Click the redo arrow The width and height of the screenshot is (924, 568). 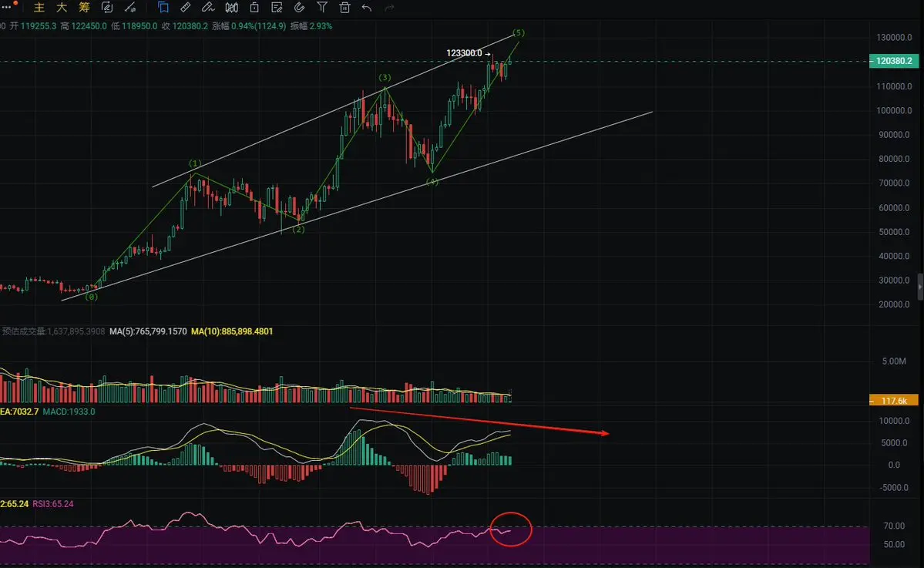click(389, 8)
